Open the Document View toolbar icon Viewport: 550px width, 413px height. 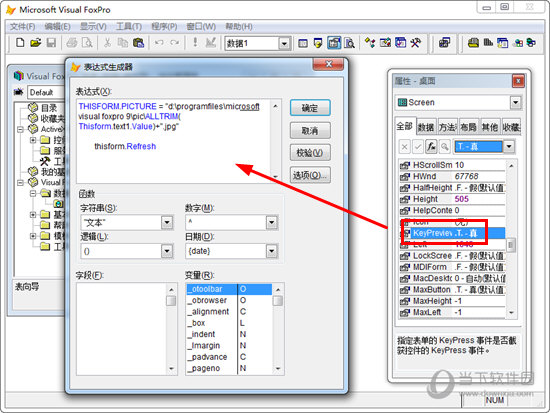349,43
